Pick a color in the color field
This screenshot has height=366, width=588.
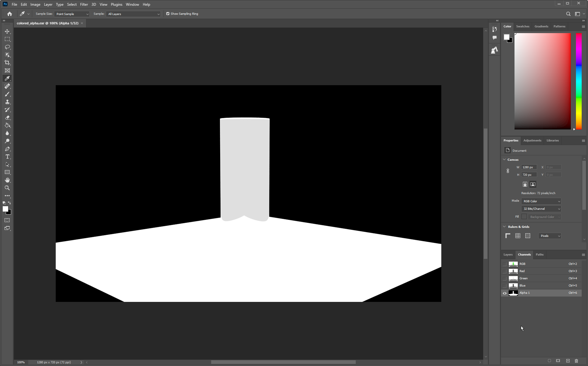pos(543,81)
